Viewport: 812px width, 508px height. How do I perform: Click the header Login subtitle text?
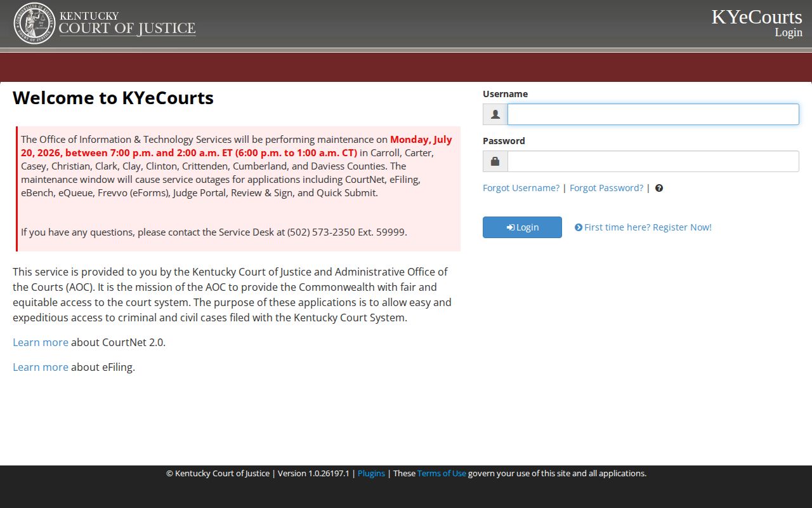click(x=789, y=32)
